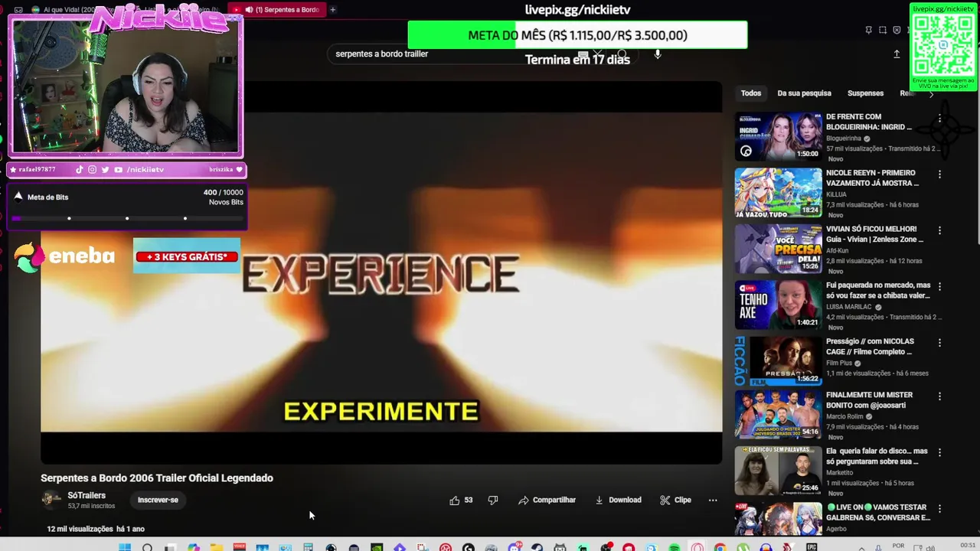Create a Clipe with the scissors button
The image size is (980, 551).
click(675, 500)
